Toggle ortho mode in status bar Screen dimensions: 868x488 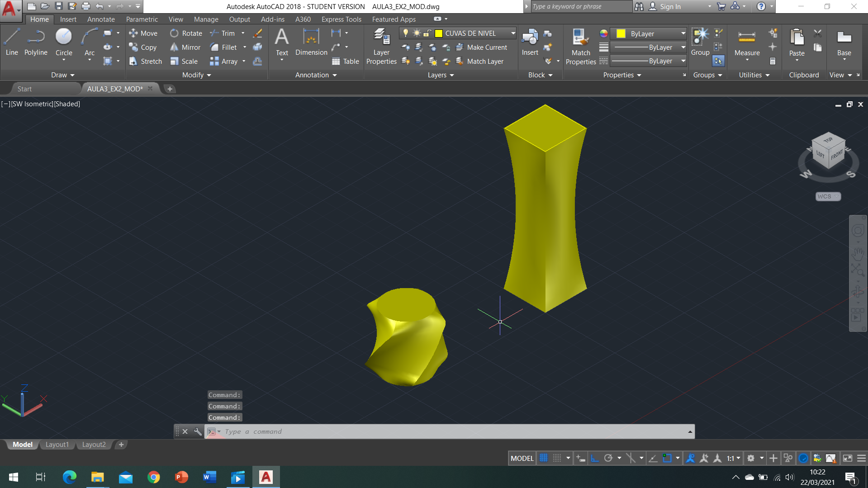click(x=595, y=458)
